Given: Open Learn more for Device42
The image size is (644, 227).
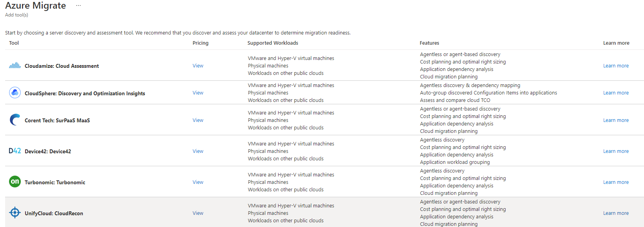Looking at the screenshot, I should tap(616, 151).
